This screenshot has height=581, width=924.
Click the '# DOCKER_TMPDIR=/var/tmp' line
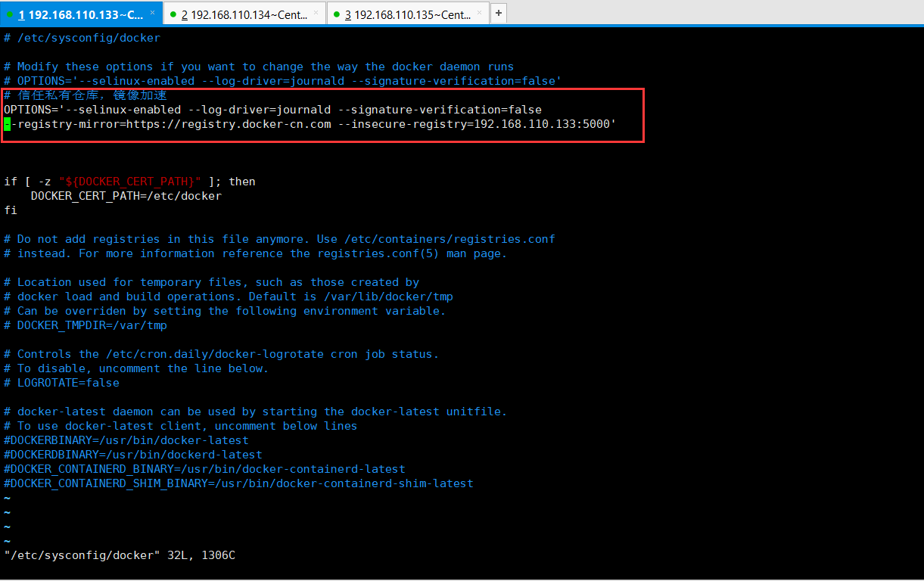coord(86,325)
